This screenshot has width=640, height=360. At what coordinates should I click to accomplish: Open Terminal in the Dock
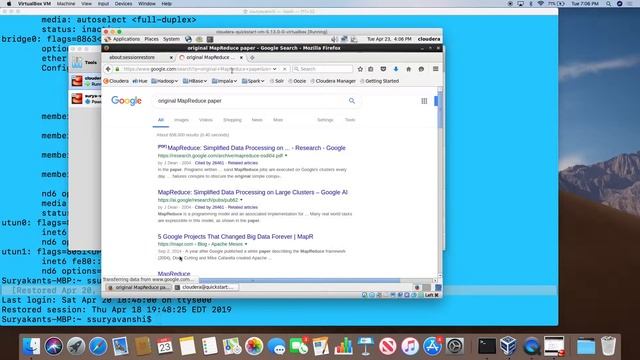[x=487, y=347]
